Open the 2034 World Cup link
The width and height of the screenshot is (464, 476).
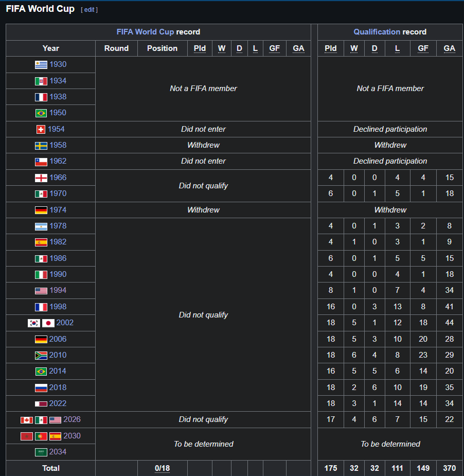point(58,452)
